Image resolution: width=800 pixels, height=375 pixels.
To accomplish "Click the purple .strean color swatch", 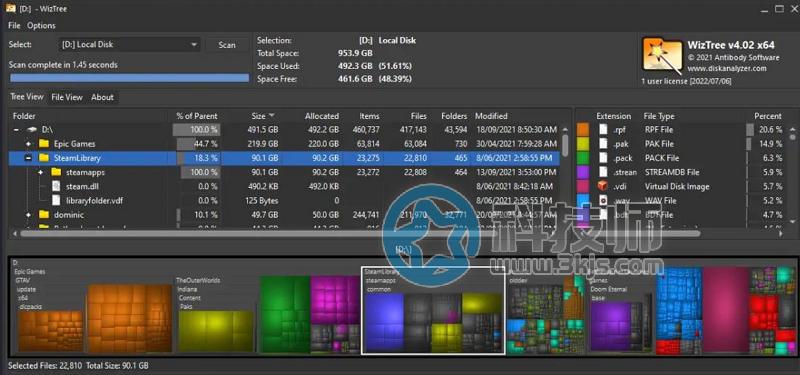I will pyautogui.click(x=583, y=172).
